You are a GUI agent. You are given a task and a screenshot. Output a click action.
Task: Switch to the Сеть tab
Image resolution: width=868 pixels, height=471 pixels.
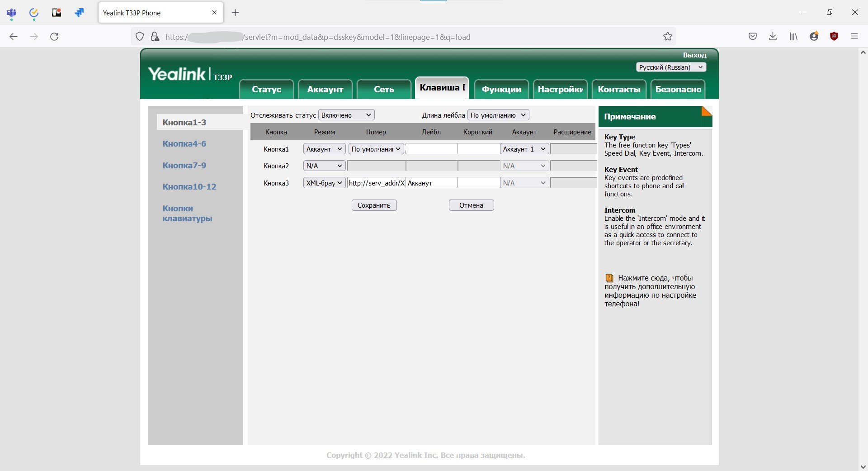[384, 89]
